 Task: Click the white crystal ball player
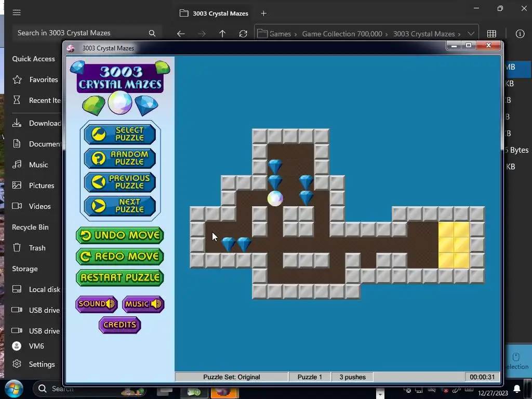(275, 198)
